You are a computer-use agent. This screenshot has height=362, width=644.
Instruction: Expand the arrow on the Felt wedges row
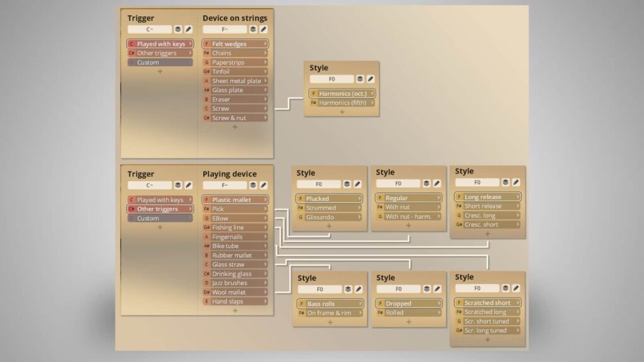coord(265,44)
